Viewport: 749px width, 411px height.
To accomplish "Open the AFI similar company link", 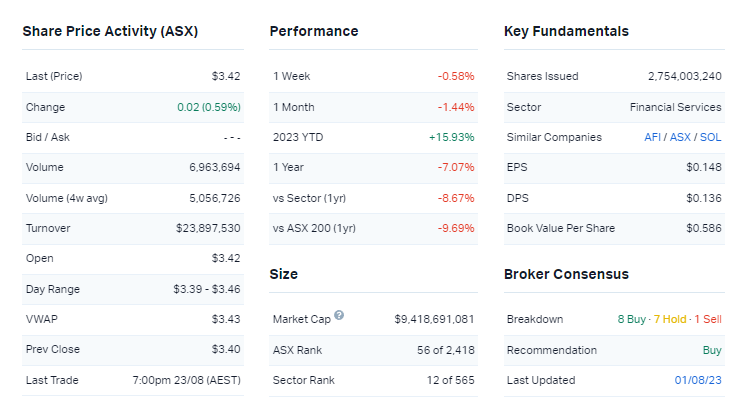I will 655,137.
